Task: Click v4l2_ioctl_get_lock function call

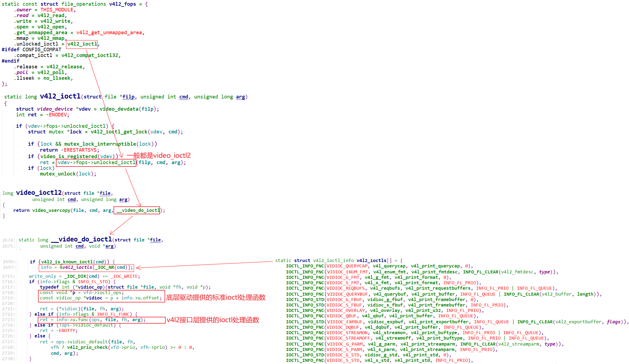Action: point(119,132)
